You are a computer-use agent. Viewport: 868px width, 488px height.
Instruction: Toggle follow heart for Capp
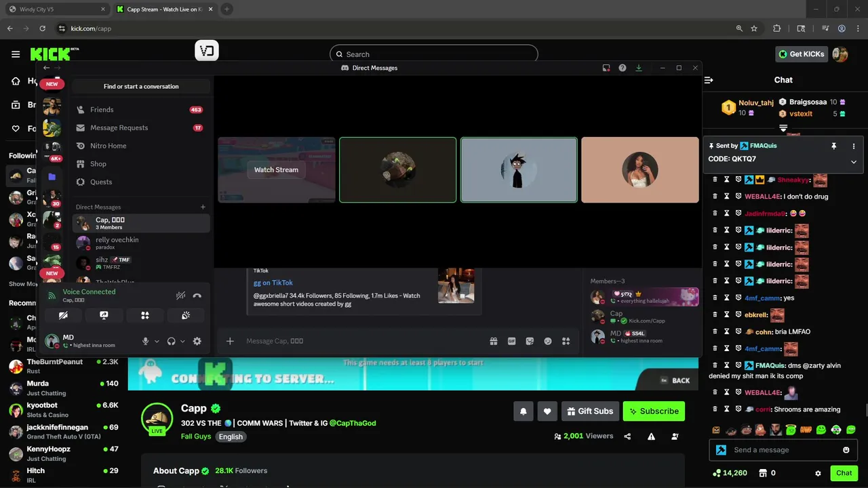(x=547, y=411)
